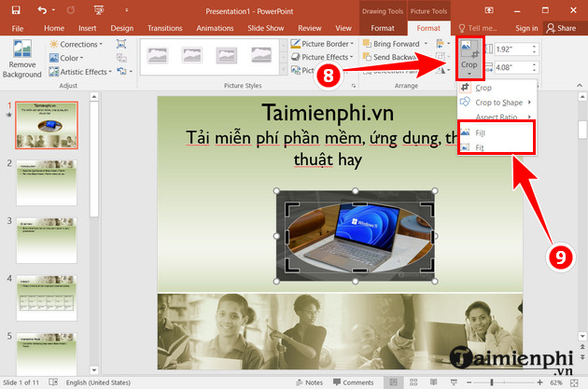Click the Sign in link
The height and width of the screenshot is (389, 588).
tap(526, 28)
